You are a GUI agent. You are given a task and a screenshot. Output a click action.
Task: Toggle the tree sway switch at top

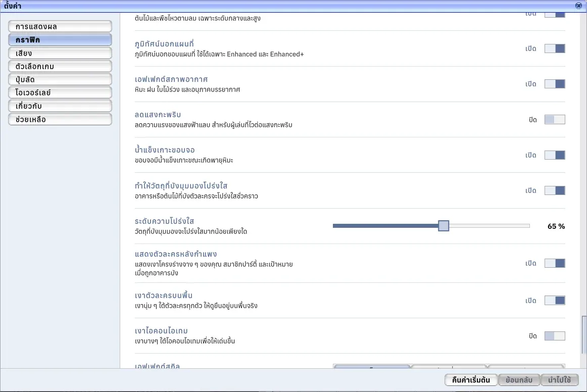[555, 15]
